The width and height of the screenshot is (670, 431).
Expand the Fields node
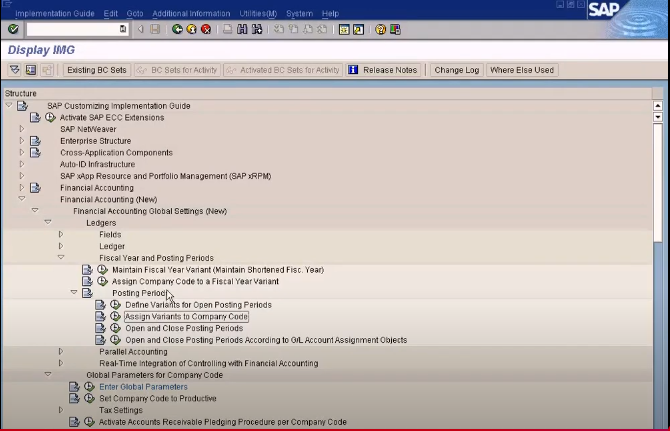61,234
